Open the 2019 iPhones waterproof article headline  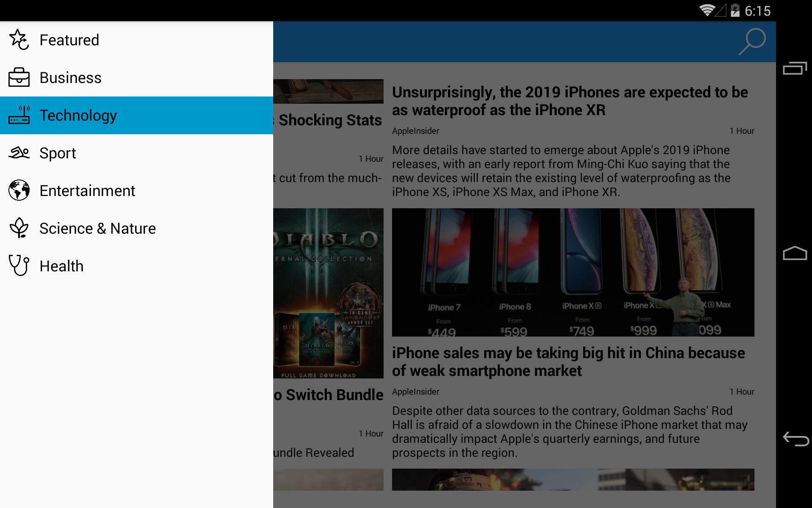pos(570,101)
